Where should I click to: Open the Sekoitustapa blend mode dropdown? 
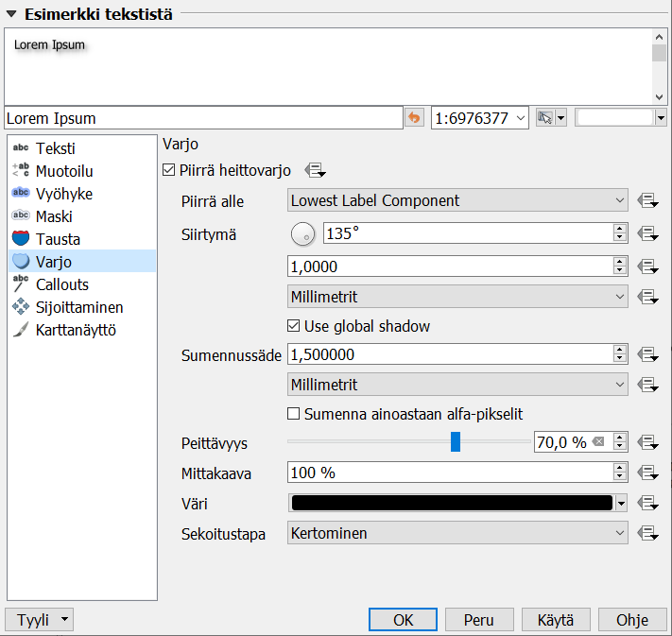pyautogui.click(x=457, y=533)
